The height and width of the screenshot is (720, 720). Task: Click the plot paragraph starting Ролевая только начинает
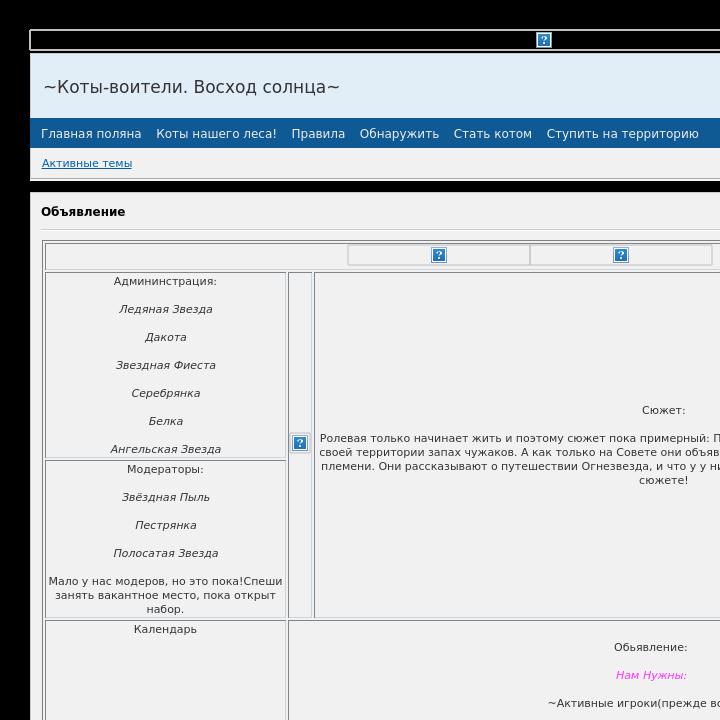[519, 459]
